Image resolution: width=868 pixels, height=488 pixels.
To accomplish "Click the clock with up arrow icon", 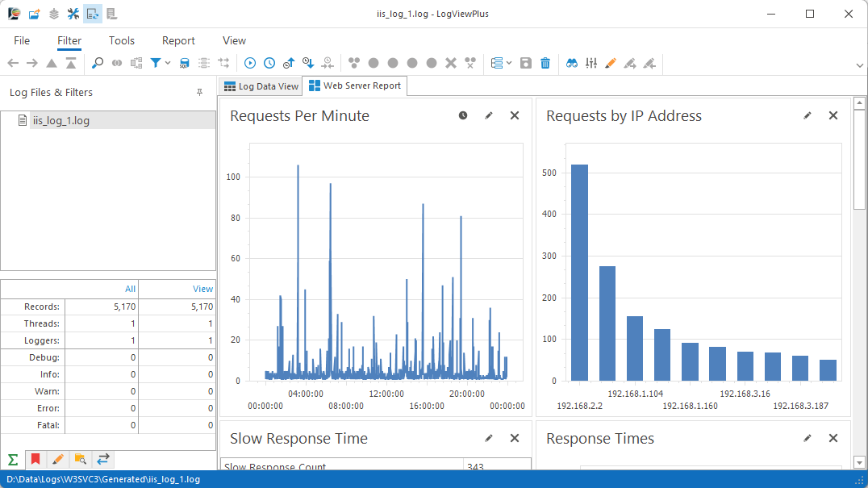I will 289,63.
